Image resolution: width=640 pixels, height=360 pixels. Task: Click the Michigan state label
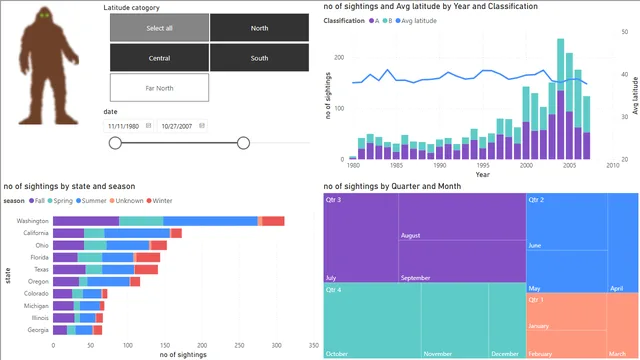[36, 306]
